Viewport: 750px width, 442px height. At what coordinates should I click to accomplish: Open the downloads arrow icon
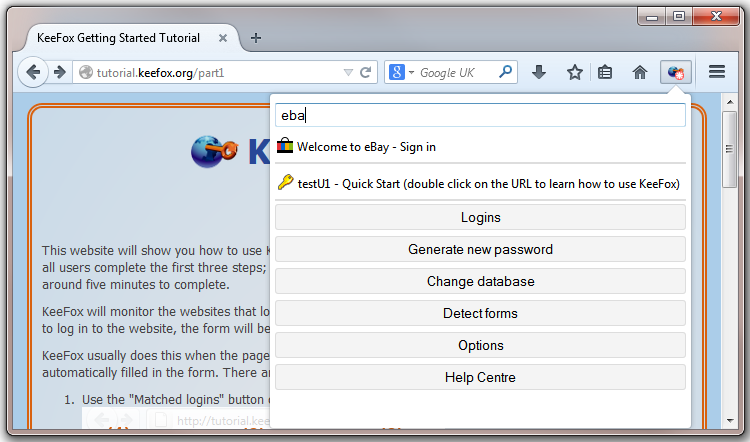pyautogui.click(x=539, y=72)
